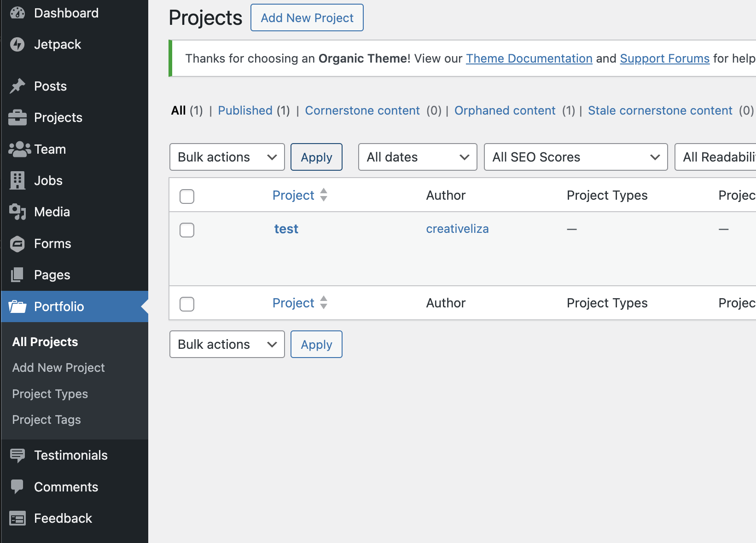Viewport: 756px width, 543px height.
Task: Click the Jetpack lightning icon
Action: (x=17, y=44)
